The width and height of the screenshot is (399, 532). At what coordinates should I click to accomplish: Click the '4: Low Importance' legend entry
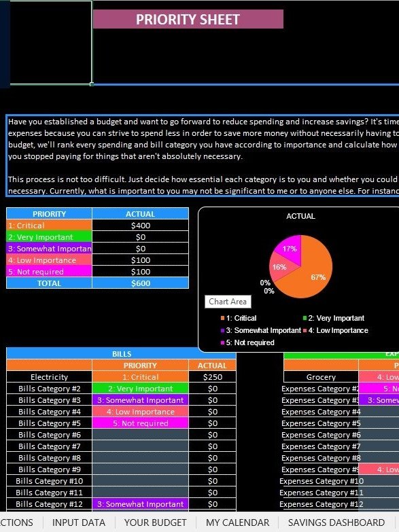(x=336, y=330)
